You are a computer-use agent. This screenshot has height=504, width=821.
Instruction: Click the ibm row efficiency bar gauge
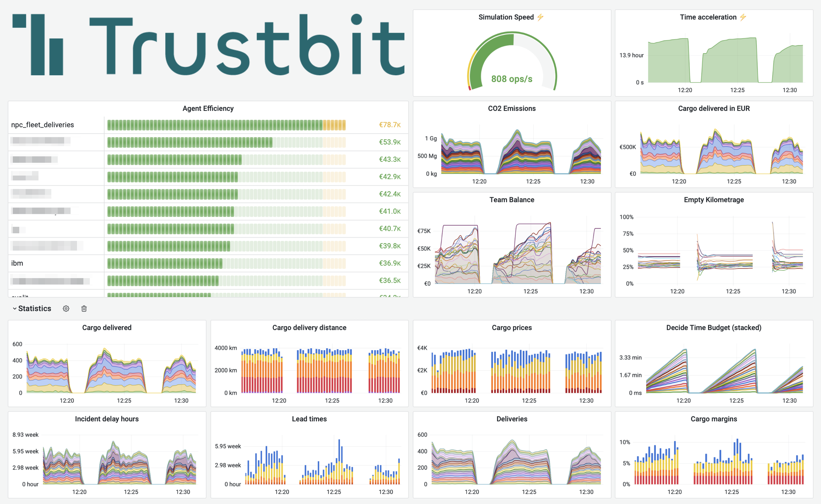pos(227,264)
